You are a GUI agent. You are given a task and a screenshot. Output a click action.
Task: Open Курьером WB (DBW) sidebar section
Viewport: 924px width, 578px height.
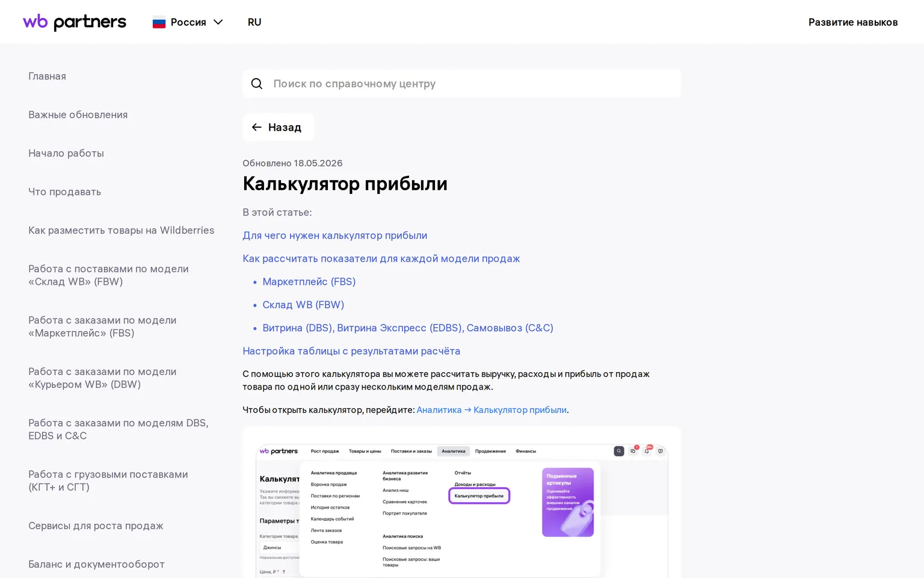pos(102,378)
